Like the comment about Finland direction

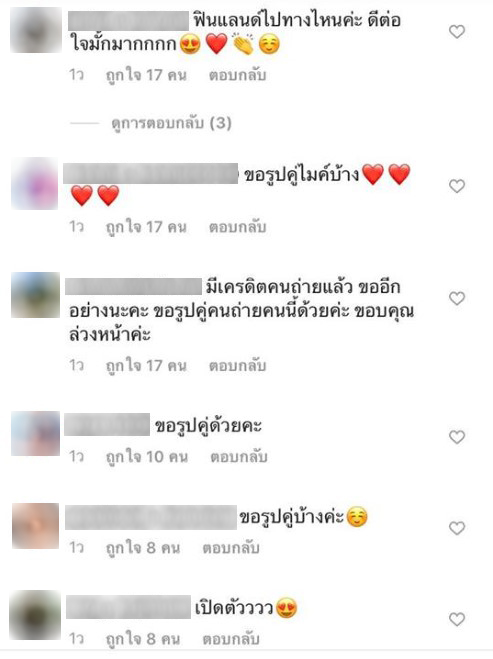tap(457, 32)
